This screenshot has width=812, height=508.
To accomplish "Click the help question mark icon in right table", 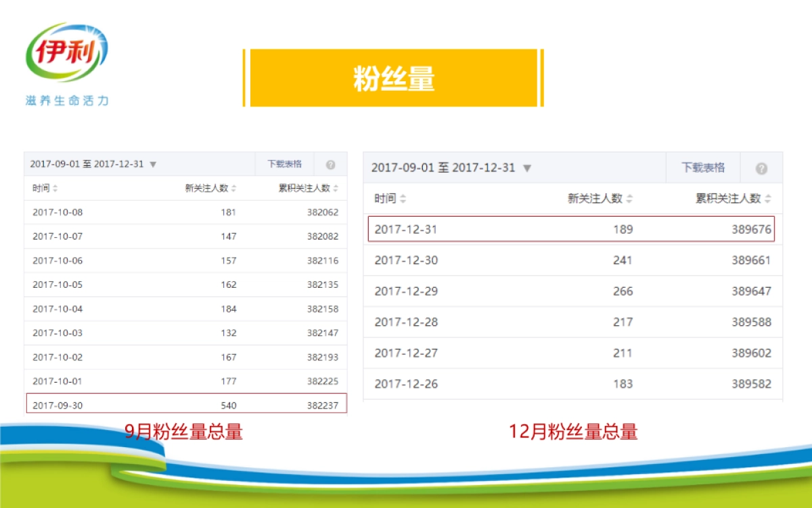I will 762,167.
